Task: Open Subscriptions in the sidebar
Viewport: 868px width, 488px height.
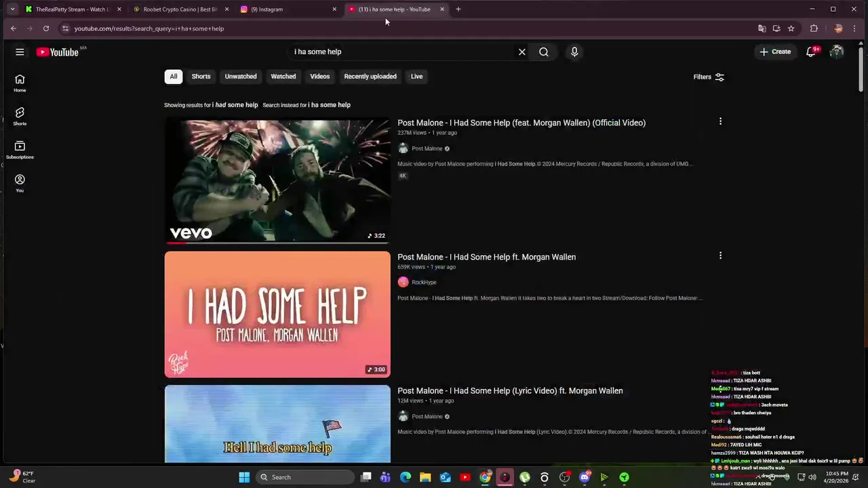Action: 20,150
